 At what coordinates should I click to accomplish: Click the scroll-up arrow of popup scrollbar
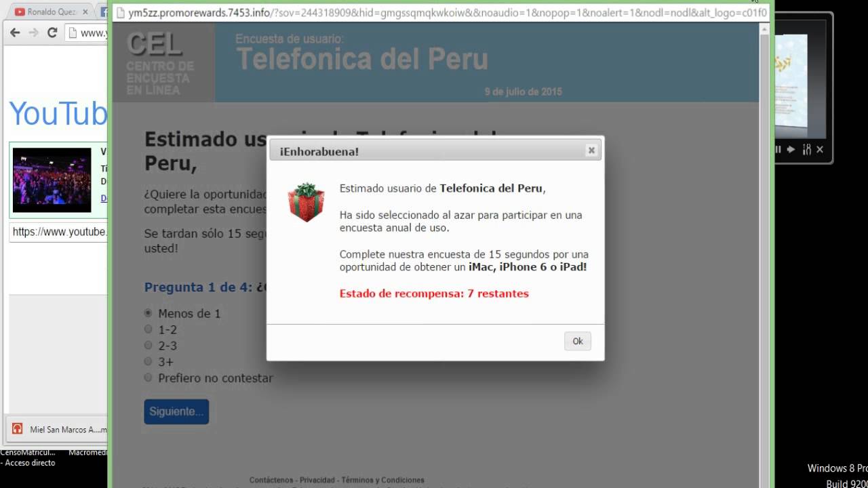pyautogui.click(x=765, y=28)
